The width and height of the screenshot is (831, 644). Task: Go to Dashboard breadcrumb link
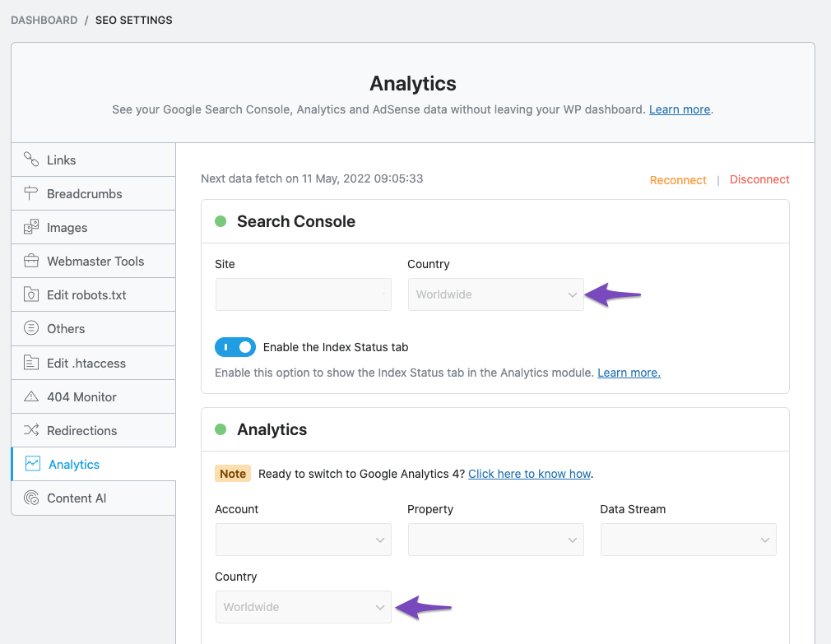(44, 20)
